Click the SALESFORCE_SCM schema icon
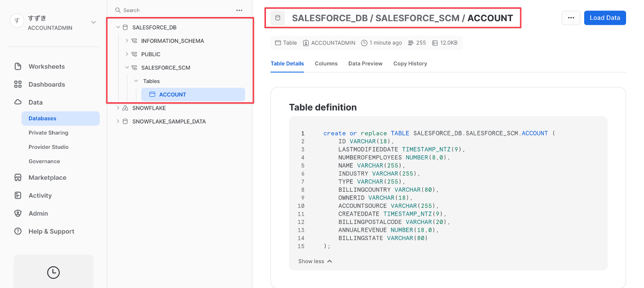 click(134, 67)
